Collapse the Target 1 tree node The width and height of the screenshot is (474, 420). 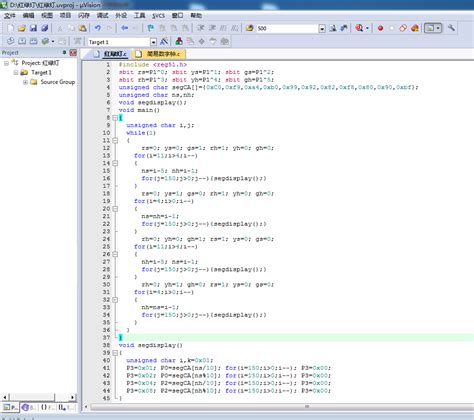(16, 72)
